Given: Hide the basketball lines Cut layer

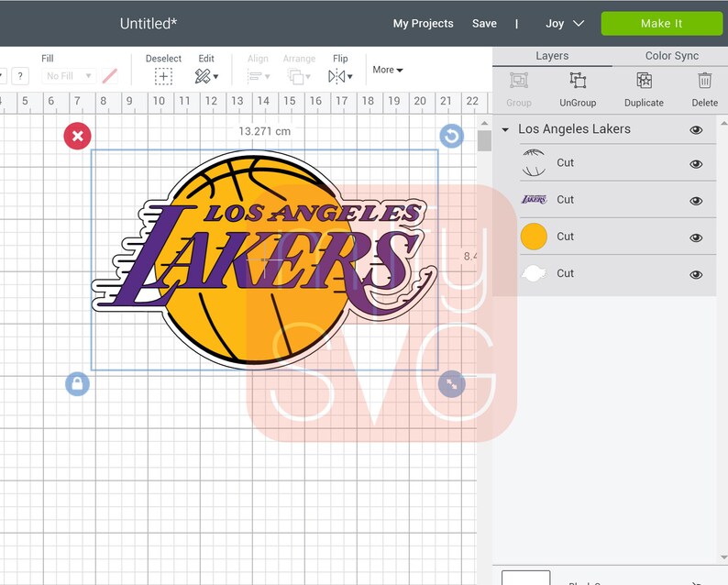Looking at the screenshot, I should 696,164.
